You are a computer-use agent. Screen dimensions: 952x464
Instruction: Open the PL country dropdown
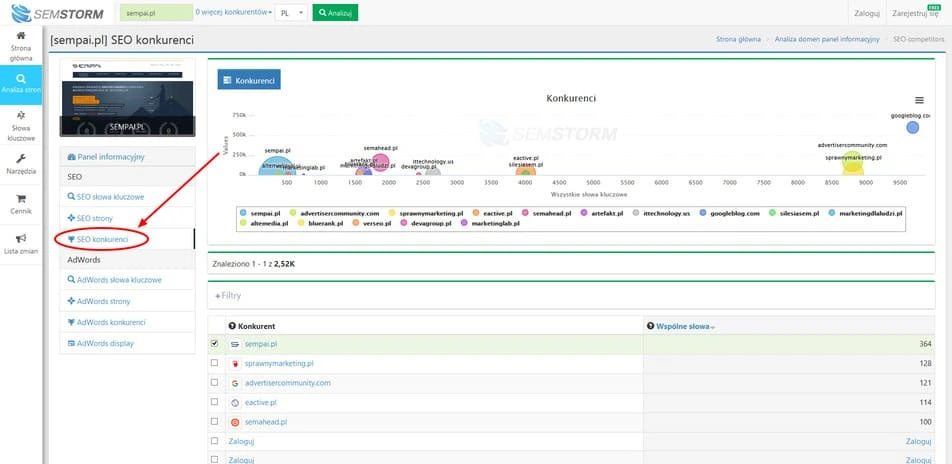291,13
